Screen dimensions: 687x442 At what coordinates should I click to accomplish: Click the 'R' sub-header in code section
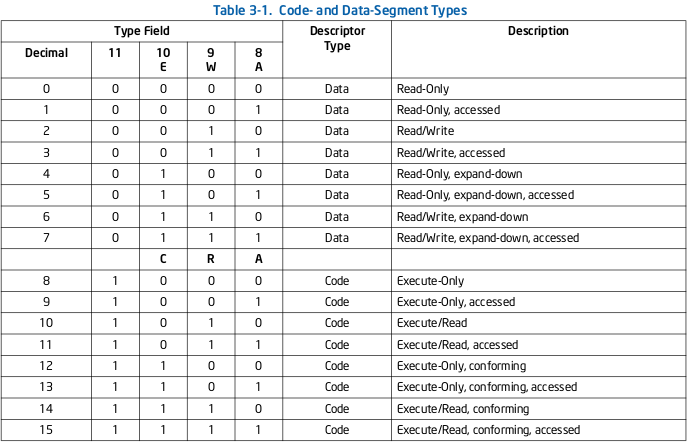[211, 259]
